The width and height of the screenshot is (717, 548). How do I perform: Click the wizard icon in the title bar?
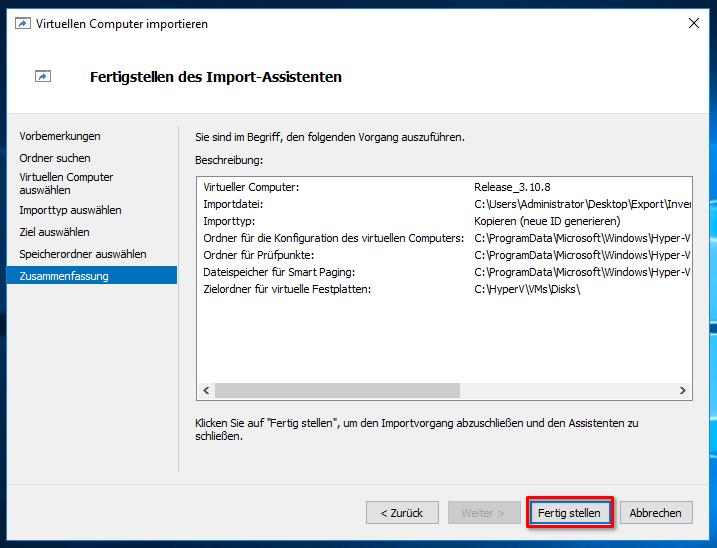[x=23, y=24]
